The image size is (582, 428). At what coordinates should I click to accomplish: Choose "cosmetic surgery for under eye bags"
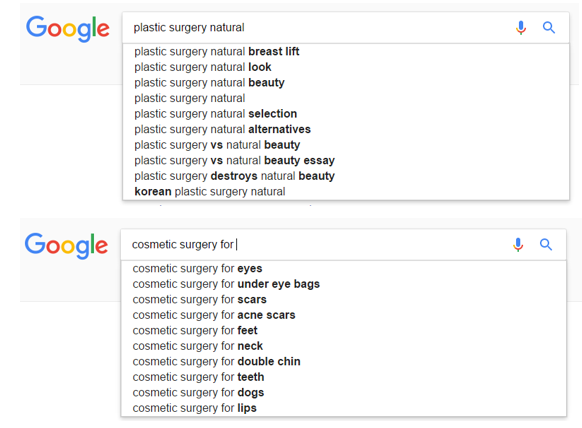(343, 284)
